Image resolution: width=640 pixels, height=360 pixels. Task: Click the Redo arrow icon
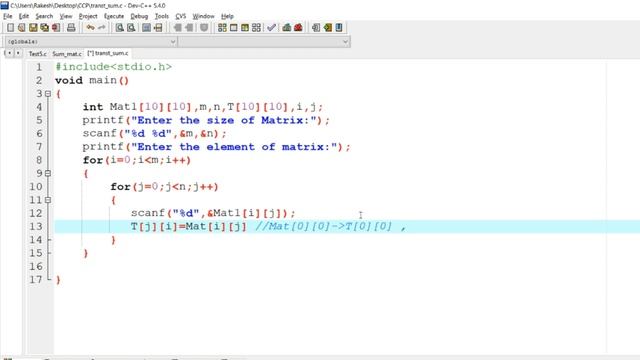coord(102,28)
